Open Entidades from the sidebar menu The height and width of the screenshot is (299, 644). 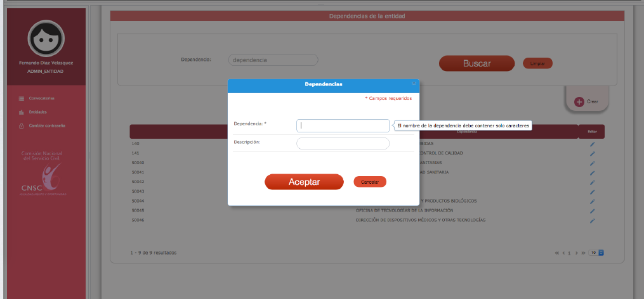pyautogui.click(x=37, y=112)
